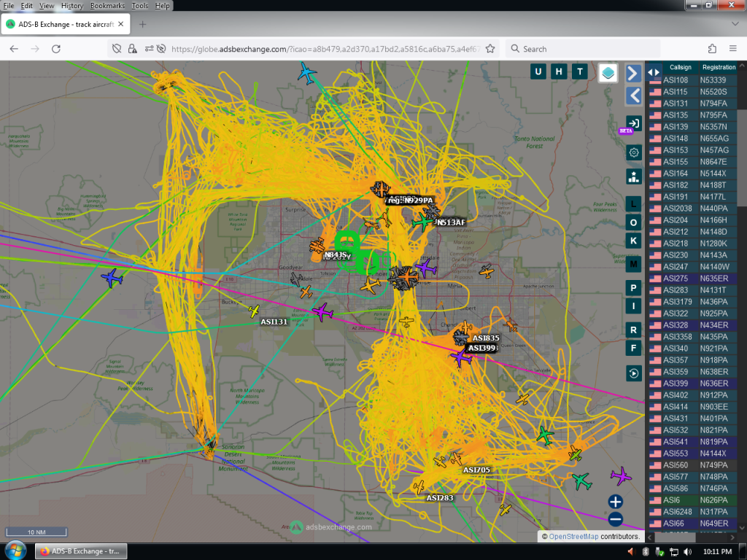
Task: Open the Edit menu
Action: point(27,6)
